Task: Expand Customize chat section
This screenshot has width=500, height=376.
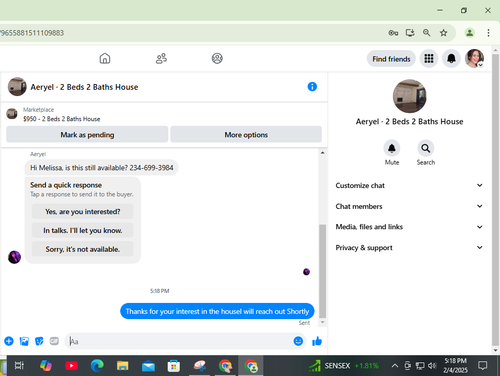Action: tap(409, 185)
